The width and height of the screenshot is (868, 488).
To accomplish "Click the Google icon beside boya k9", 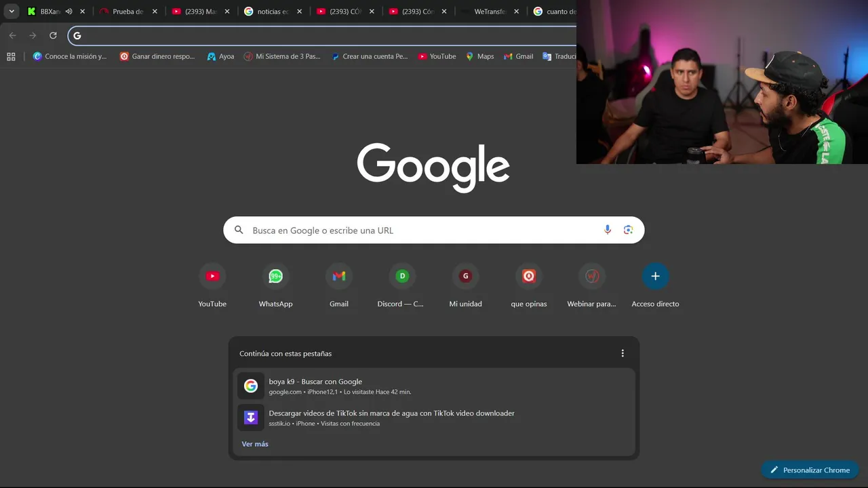I will [251, 386].
